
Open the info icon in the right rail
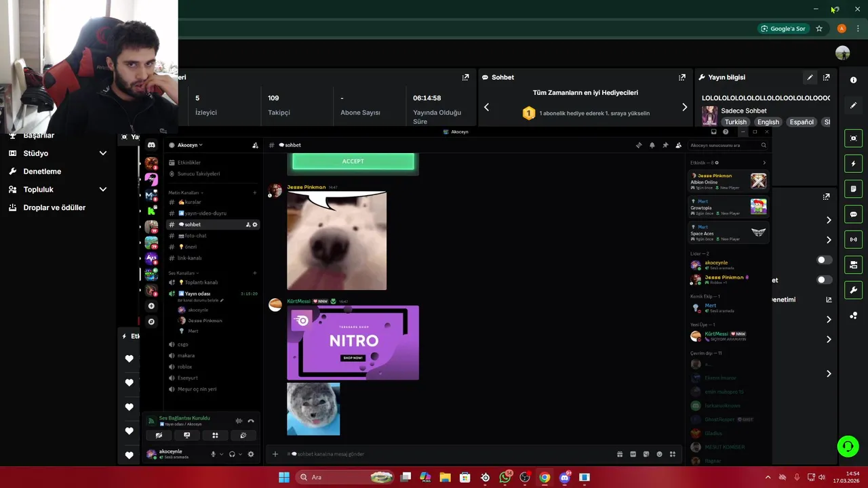(x=853, y=80)
